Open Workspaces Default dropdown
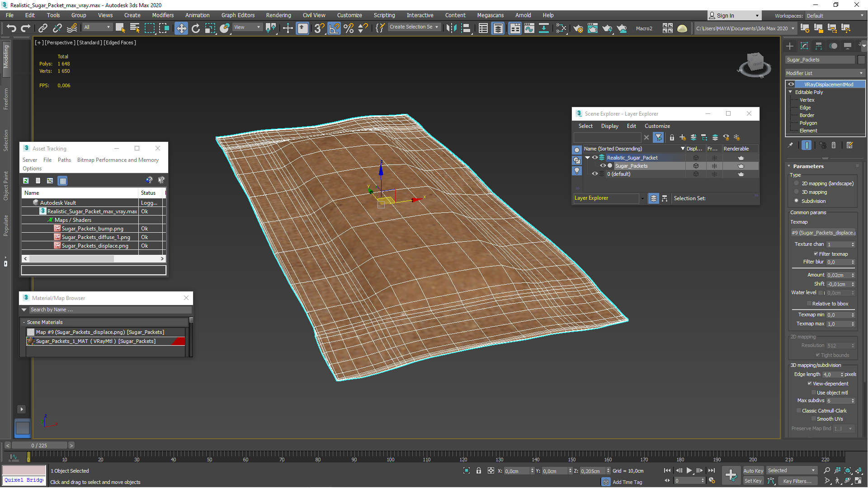The image size is (868, 488). (x=835, y=16)
